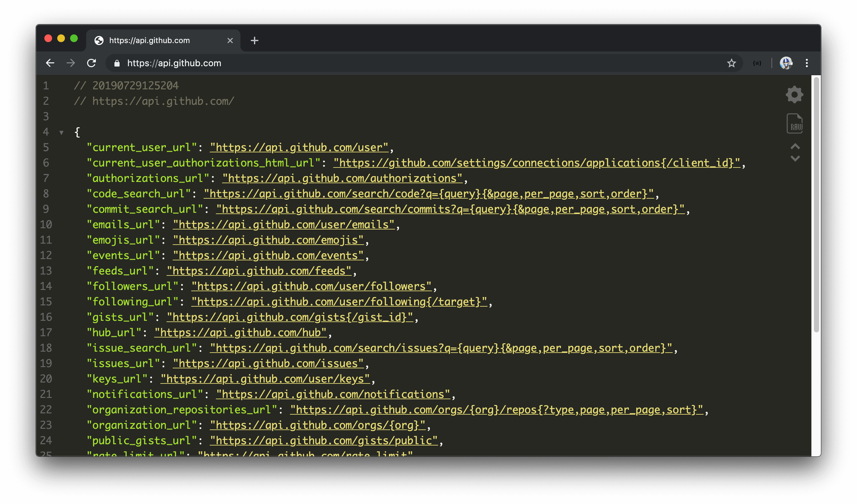Click the page reload button
Image resolution: width=857 pixels, height=504 pixels.
[92, 63]
